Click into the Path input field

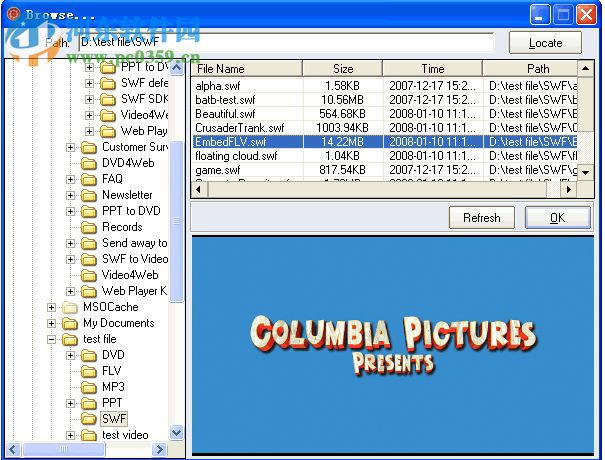(286, 42)
